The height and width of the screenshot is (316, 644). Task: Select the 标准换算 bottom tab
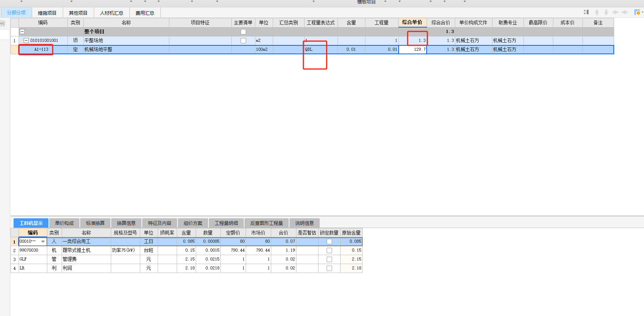(95, 223)
